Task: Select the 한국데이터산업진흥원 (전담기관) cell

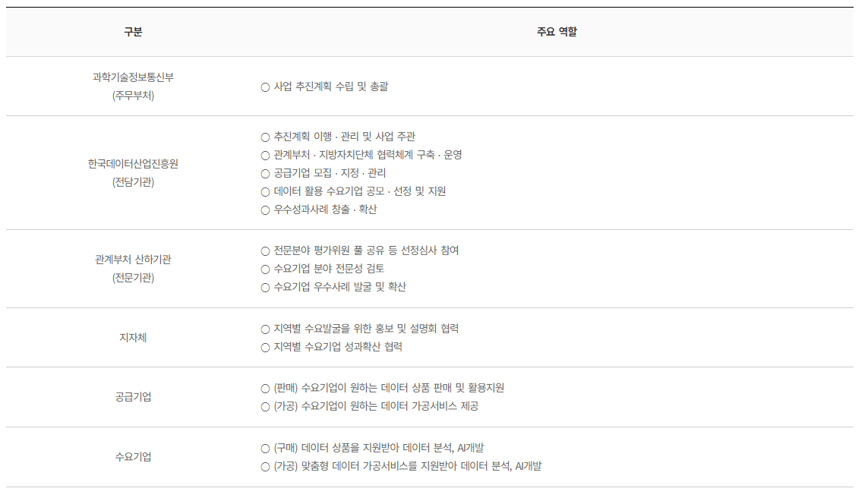Action: [x=133, y=173]
